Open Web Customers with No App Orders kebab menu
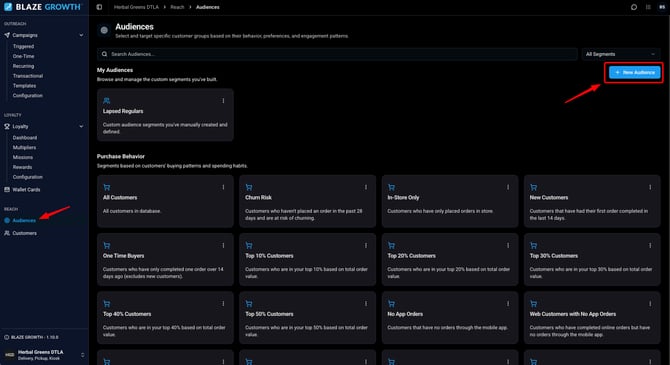 click(650, 303)
